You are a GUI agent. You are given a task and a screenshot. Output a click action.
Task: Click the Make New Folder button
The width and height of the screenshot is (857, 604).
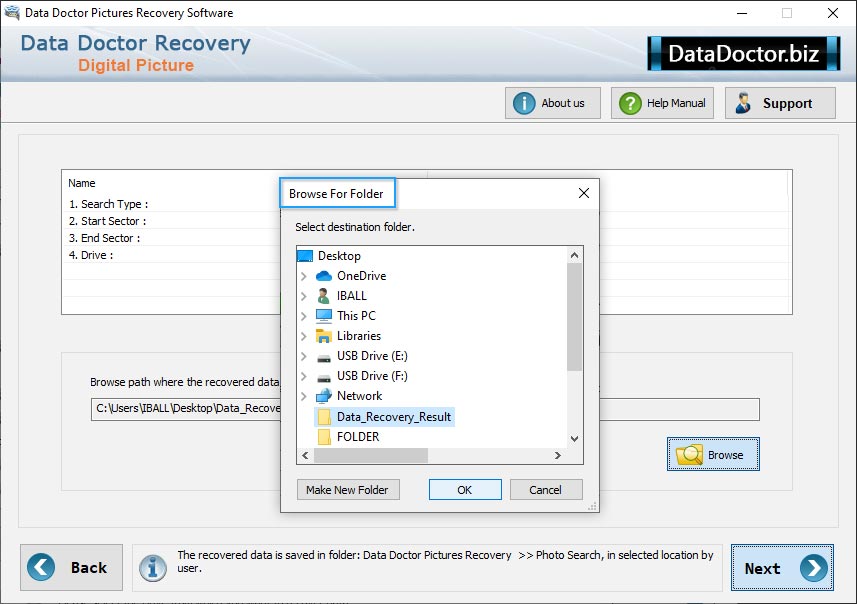[348, 490]
